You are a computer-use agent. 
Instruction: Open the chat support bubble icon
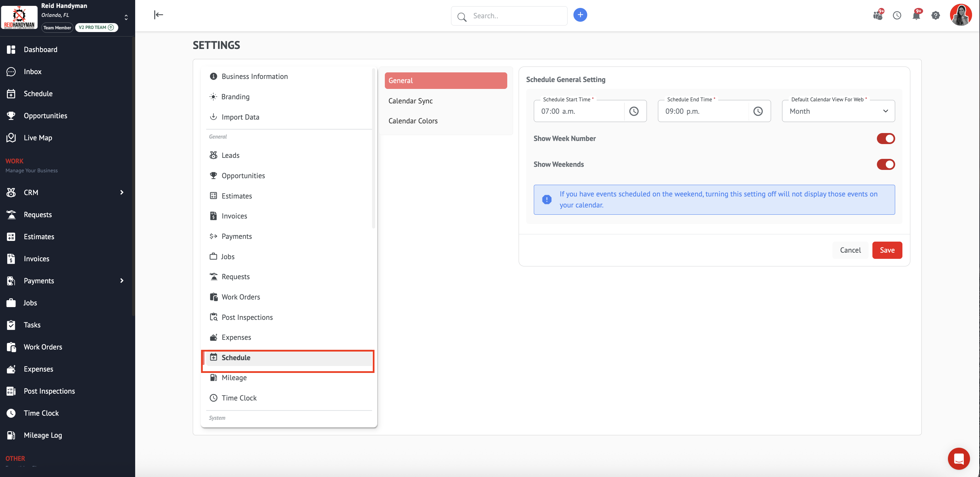coord(958,458)
